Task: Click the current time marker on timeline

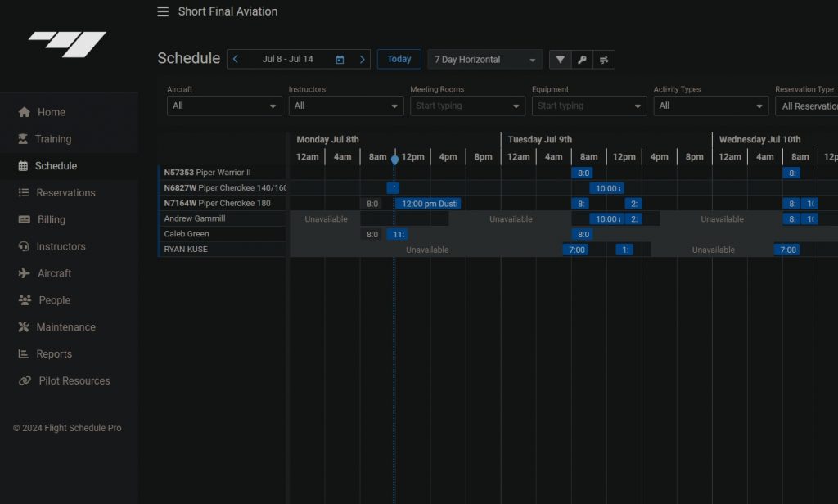Action: (x=394, y=160)
